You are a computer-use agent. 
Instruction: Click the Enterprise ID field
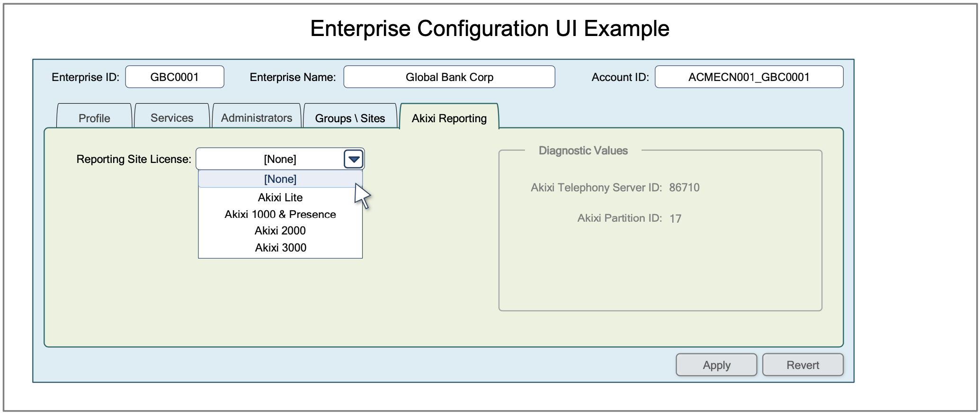[x=175, y=77]
